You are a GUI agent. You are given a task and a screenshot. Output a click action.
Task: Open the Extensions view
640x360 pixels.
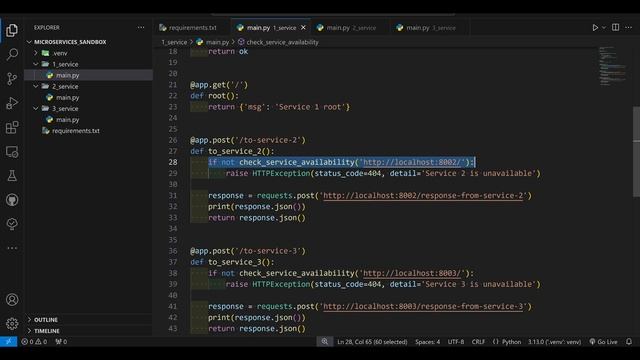(12, 127)
